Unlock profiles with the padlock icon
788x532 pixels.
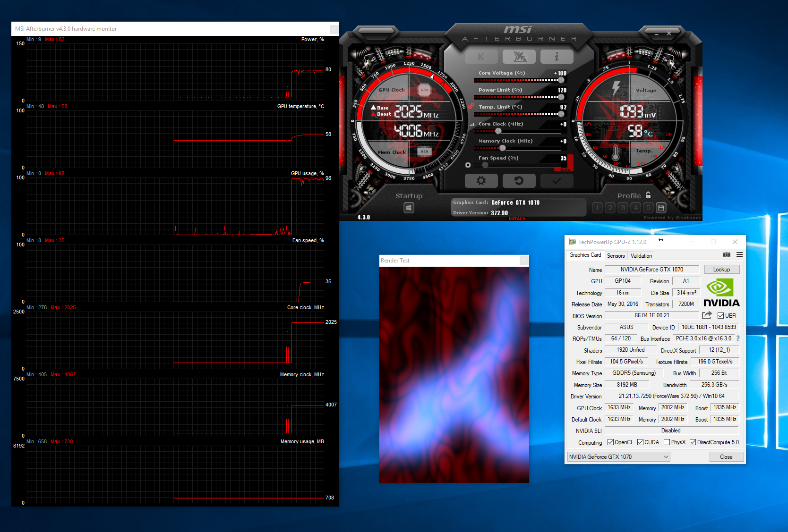[x=648, y=195]
